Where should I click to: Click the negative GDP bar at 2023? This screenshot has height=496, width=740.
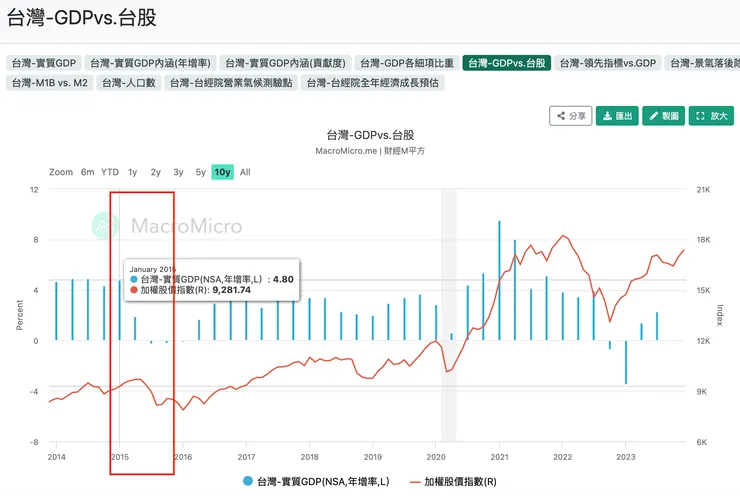(x=626, y=362)
